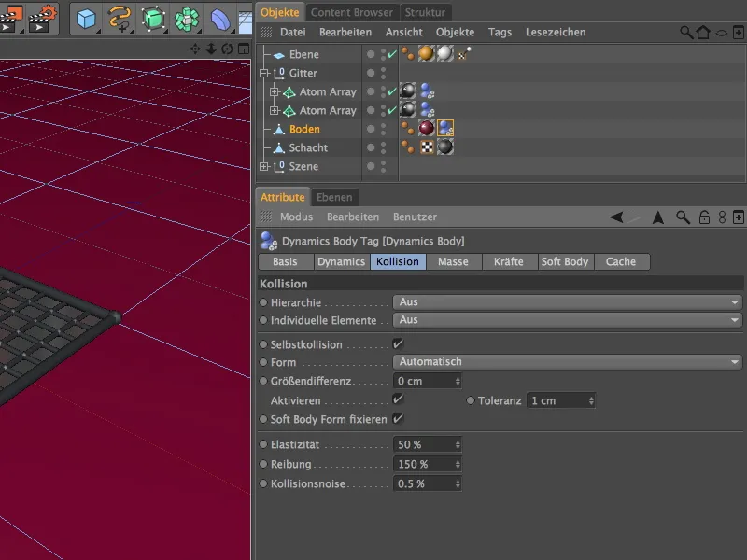Open the spline pen tool
Screen dimensions: 747x560
click(120, 19)
